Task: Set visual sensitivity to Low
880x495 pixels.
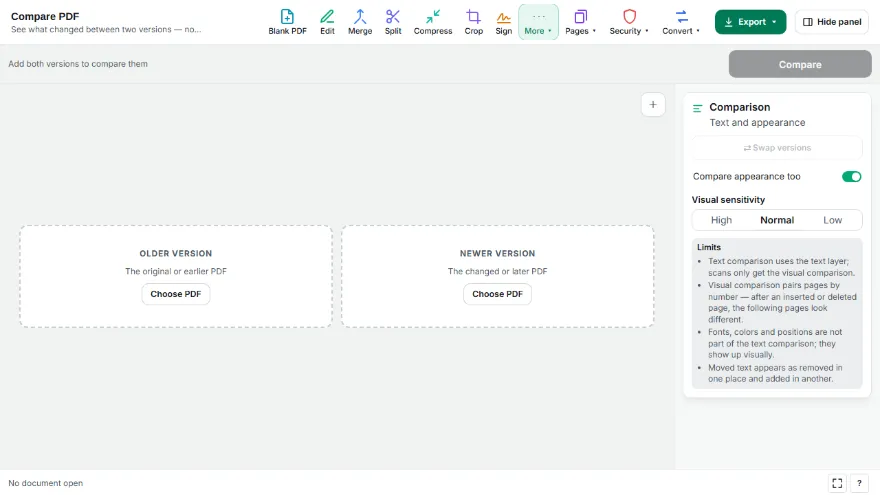Action: 832,220
